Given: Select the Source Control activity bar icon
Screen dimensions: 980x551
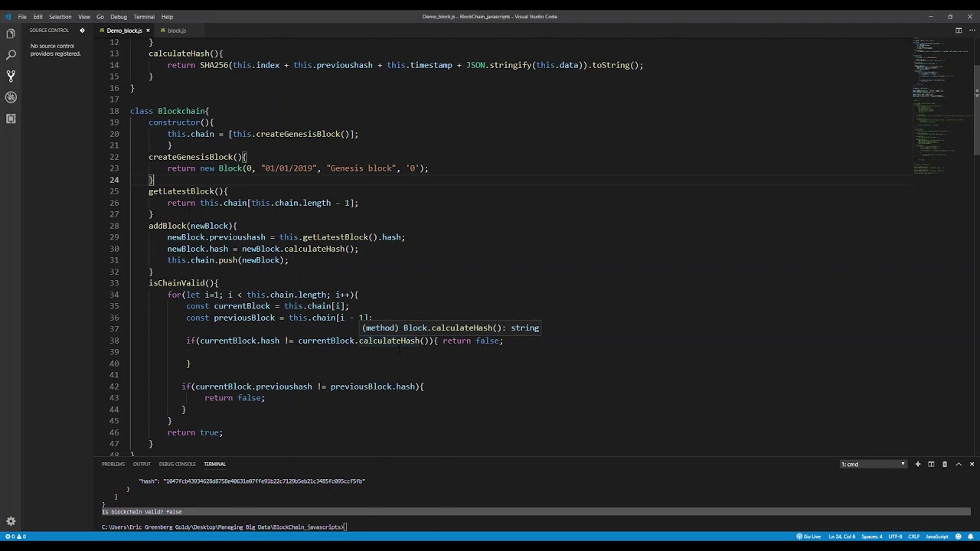Looking at the screenshot, I should coord(11,77).
